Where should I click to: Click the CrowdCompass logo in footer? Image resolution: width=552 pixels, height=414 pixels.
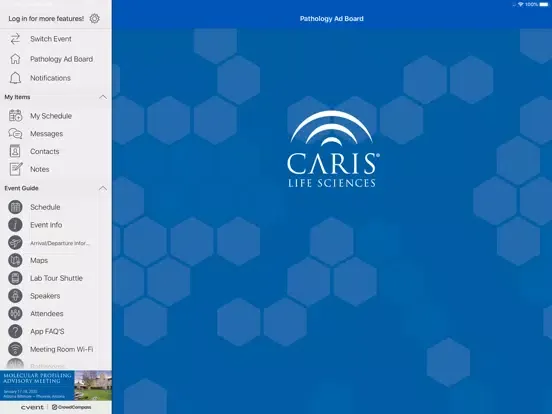click(71, 407)
